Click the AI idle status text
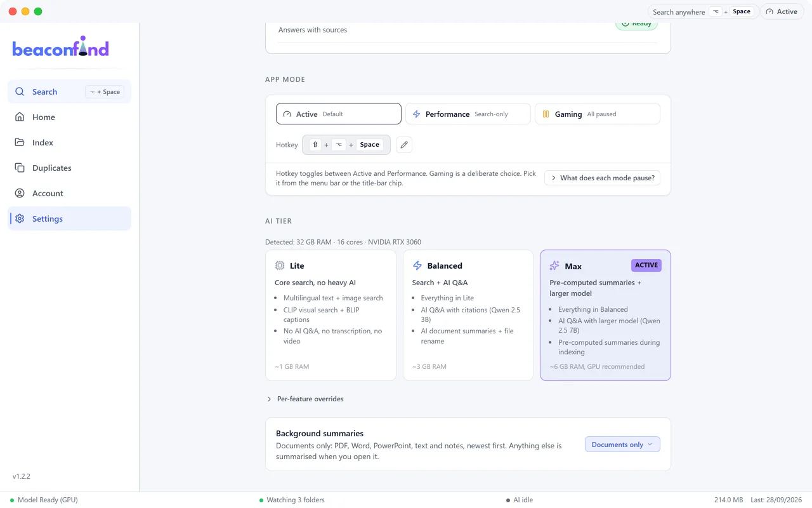The image size is (812, 508). click(x=523, y=500)
